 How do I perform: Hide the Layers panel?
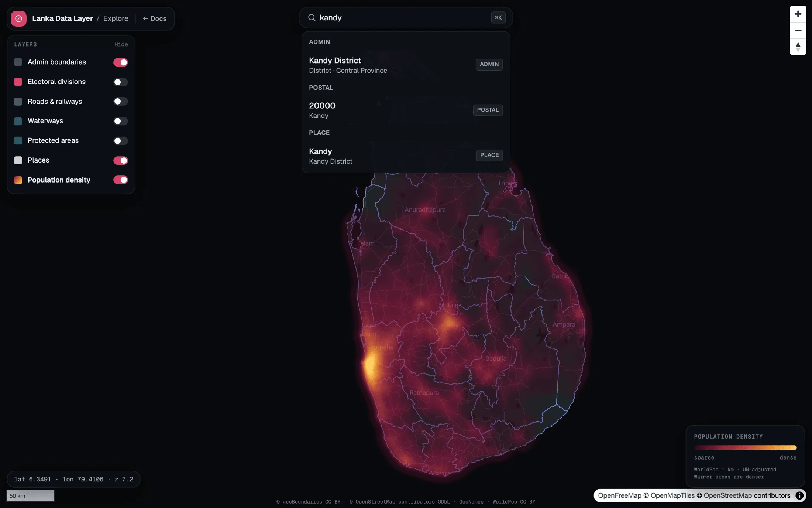tap(121, 44)
